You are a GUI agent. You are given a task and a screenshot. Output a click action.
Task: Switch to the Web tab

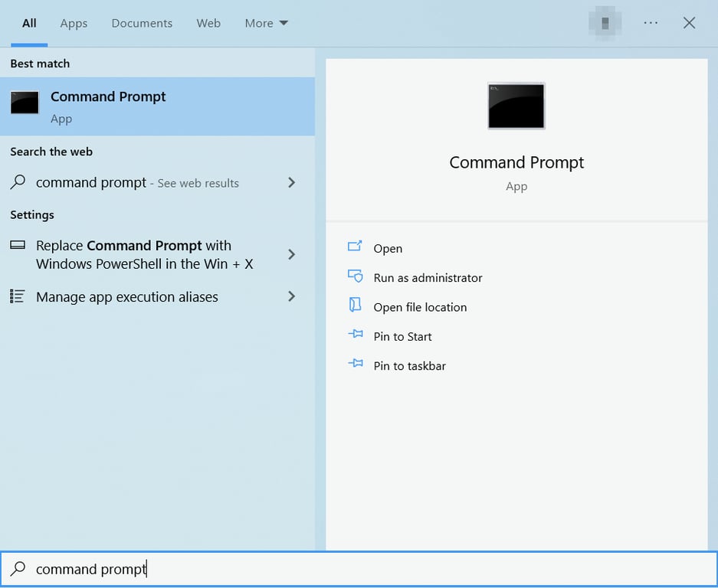coord(208,24)
